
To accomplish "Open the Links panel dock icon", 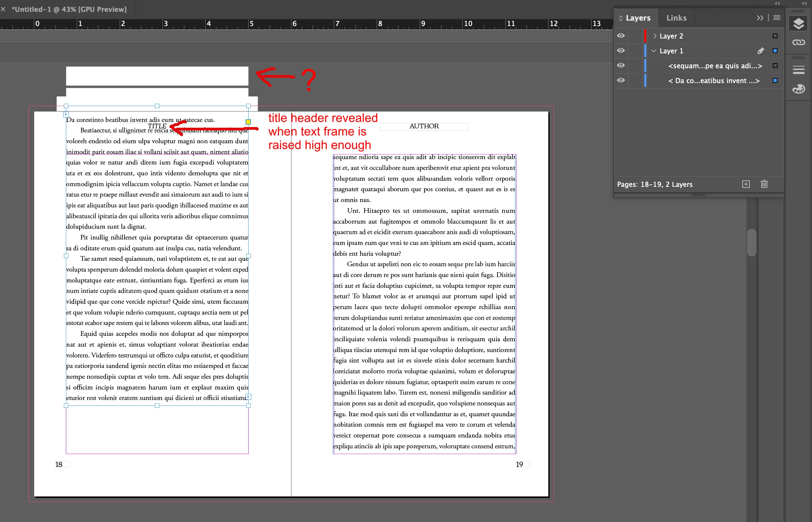I will (x=798, y=42).
